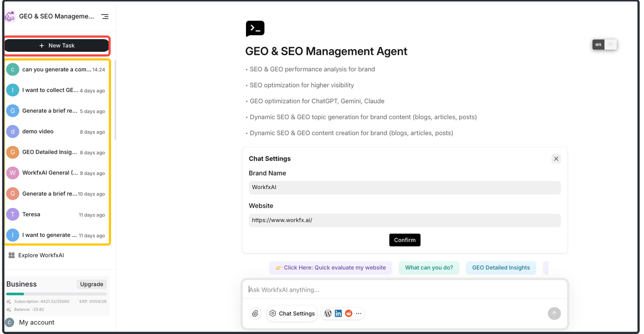Click the Brand Name input field

click(405, 188)
